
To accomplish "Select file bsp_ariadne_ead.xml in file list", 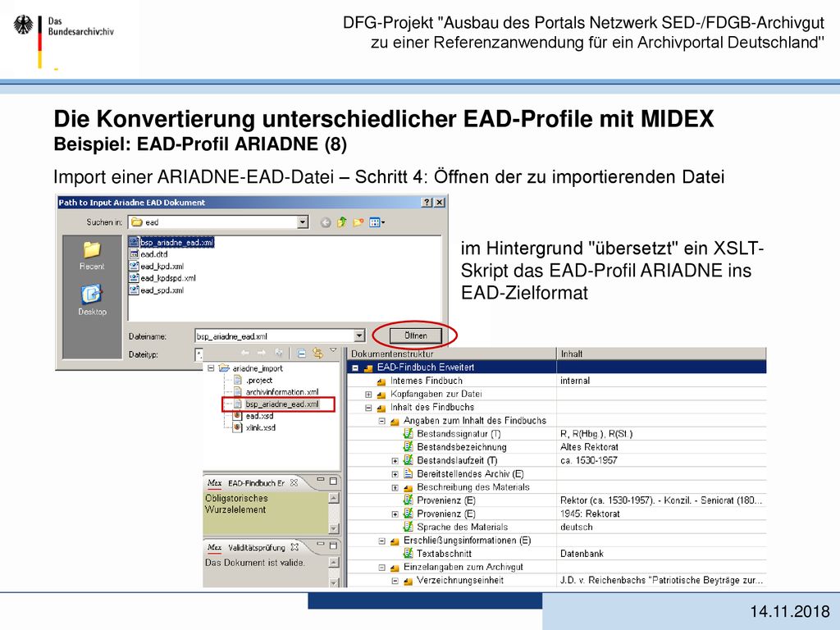I will tap(171, 242).
